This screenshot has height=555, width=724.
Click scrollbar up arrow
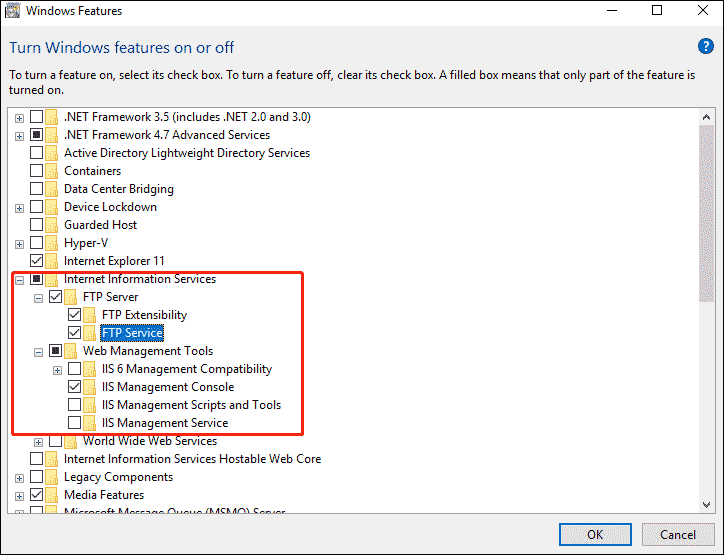706,117
